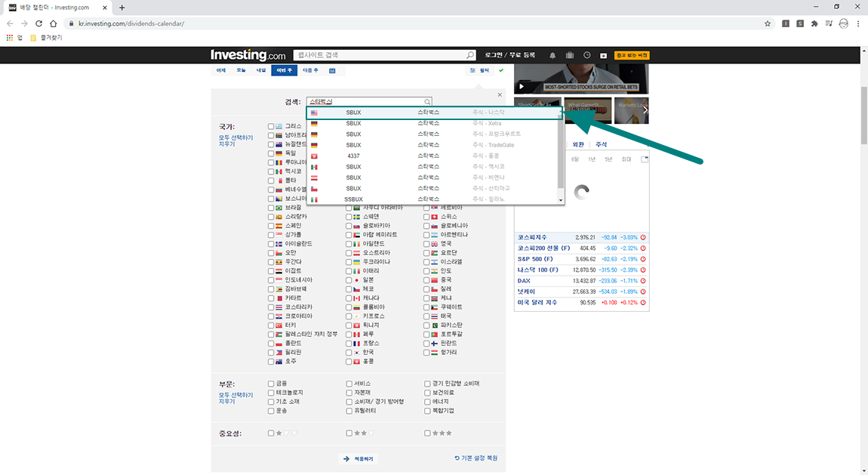
Task: Select SBUX TradeGate suggestion
Action: (432, 145)
